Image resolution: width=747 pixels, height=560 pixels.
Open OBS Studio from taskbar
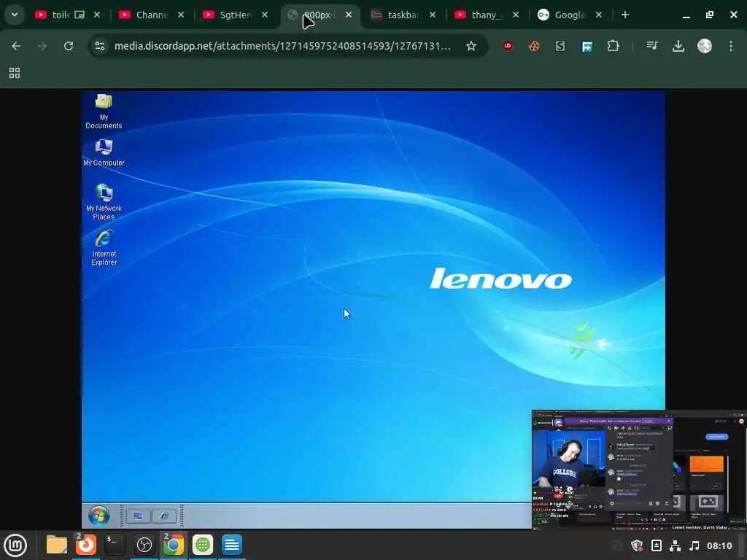[144, 545]
